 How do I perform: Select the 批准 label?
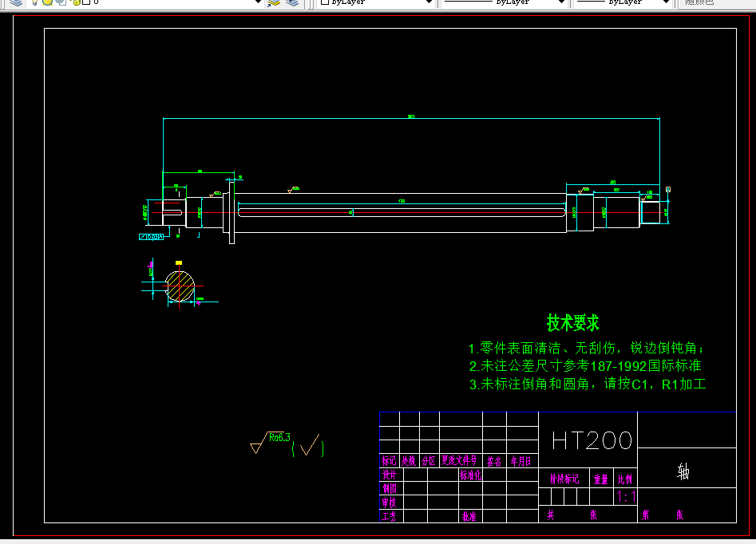tap(469, 517)
